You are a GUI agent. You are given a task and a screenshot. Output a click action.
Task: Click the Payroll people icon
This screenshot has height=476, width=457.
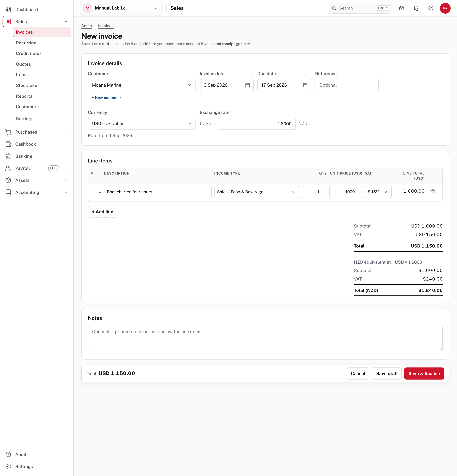(8, 168)
